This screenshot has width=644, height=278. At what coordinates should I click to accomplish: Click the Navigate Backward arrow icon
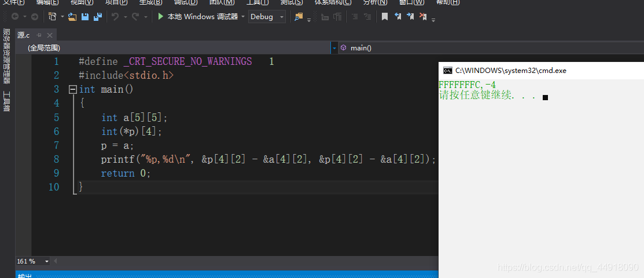[x=15, y=17]
